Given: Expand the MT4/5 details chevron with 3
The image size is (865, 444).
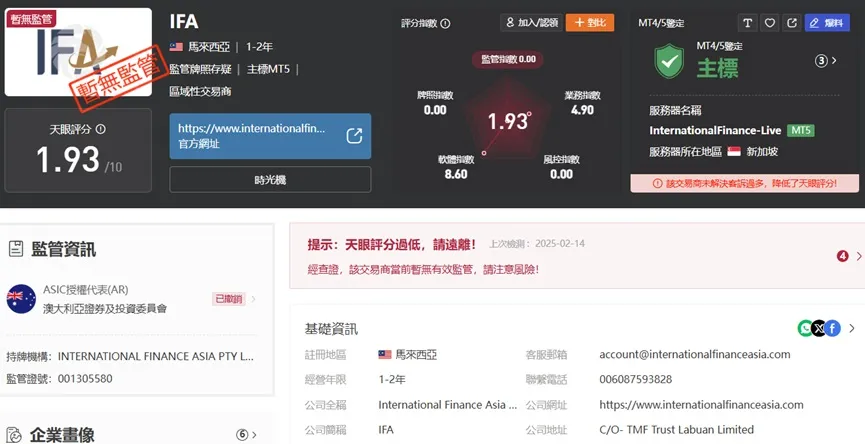Looking at the screenshot, I should click(826, 61).
